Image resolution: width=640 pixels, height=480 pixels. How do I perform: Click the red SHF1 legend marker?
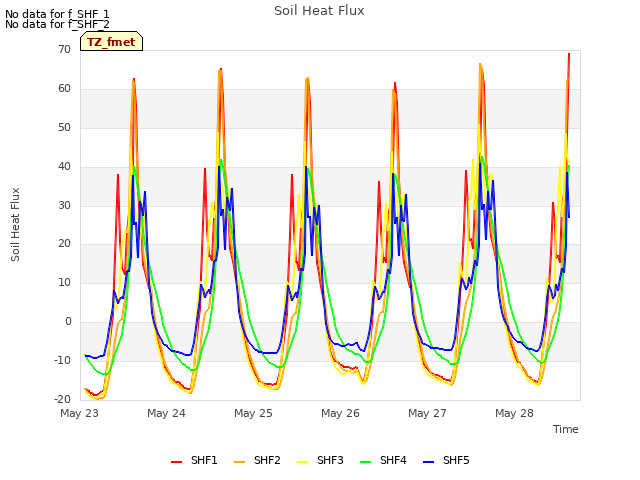[176, 462]
